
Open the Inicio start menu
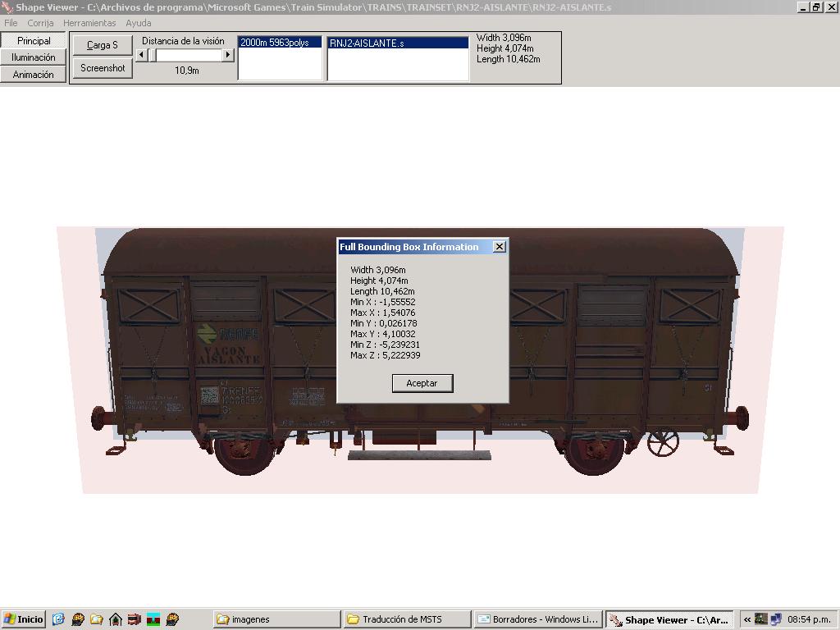tap(23, 619)
